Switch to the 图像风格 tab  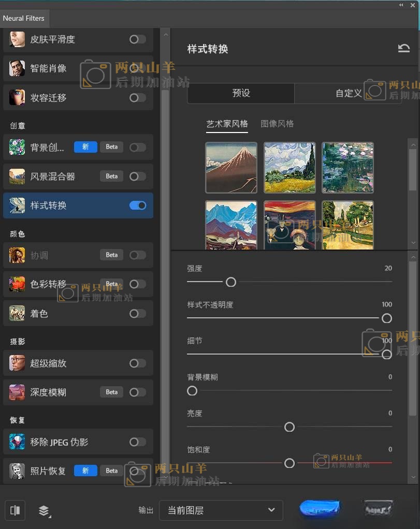(277, 124)
